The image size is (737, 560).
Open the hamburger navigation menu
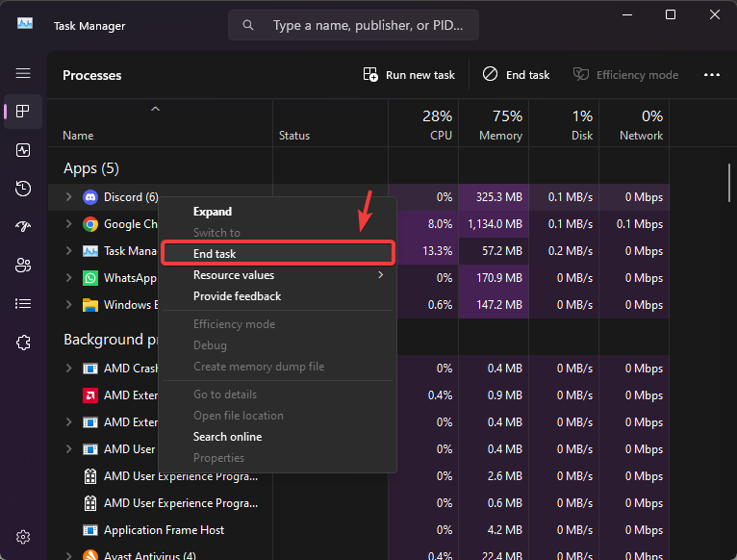tap(23, 73)
